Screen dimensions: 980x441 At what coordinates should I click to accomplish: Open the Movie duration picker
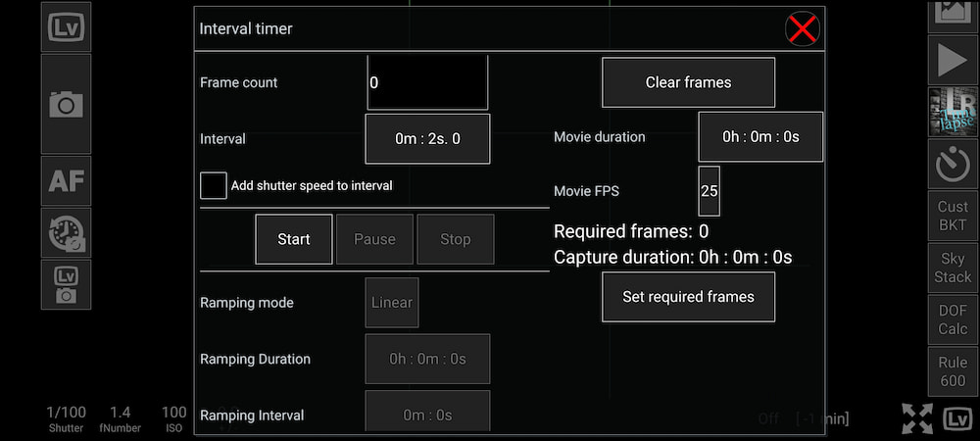(x=760, y=137)
